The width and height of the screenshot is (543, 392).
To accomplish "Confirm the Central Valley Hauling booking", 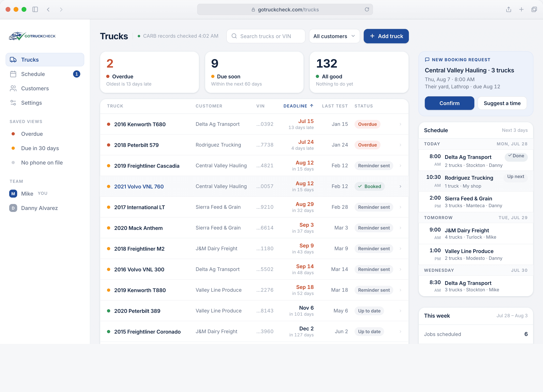I will [x=449, y=103].
